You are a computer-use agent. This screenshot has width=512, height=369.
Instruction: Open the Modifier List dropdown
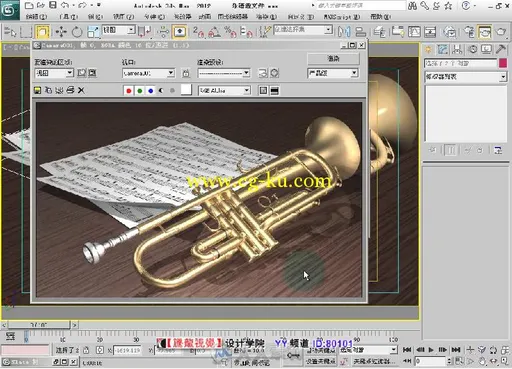tap(466, 77)
